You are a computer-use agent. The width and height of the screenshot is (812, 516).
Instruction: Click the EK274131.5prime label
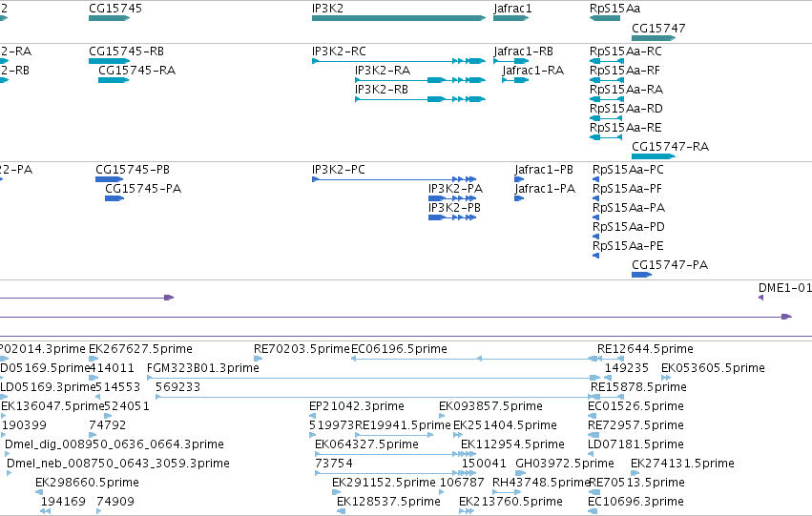[682, 464]
